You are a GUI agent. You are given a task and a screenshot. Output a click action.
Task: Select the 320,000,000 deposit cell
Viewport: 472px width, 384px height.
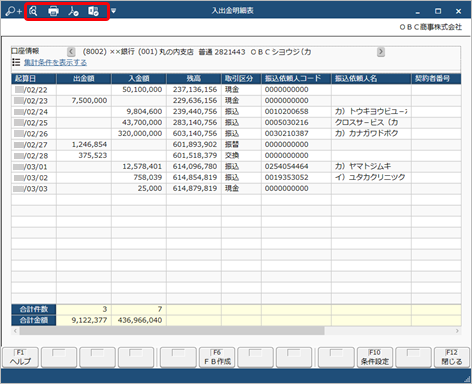pos(139,134)
